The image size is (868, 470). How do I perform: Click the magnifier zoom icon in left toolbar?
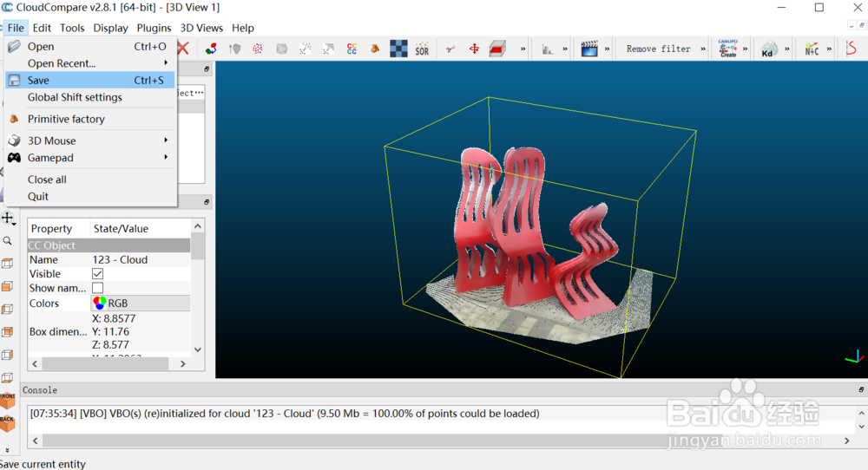coord(7,240)
